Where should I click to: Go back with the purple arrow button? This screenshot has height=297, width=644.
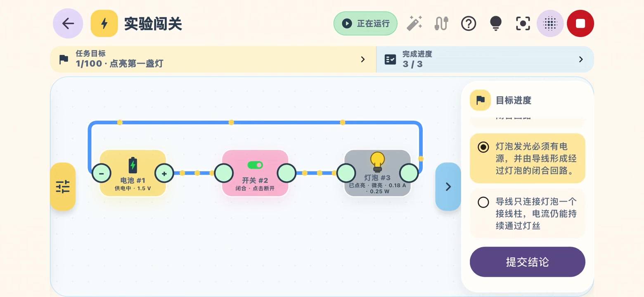click(68, 24)
